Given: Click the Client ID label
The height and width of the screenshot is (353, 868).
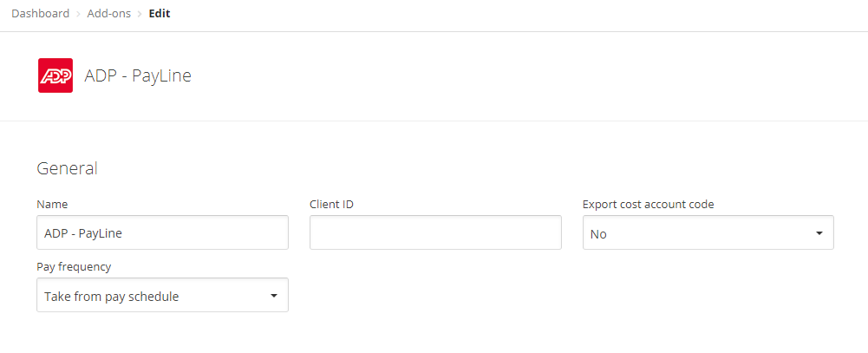Looking at the screenshot, I should (x=331, y=204).
